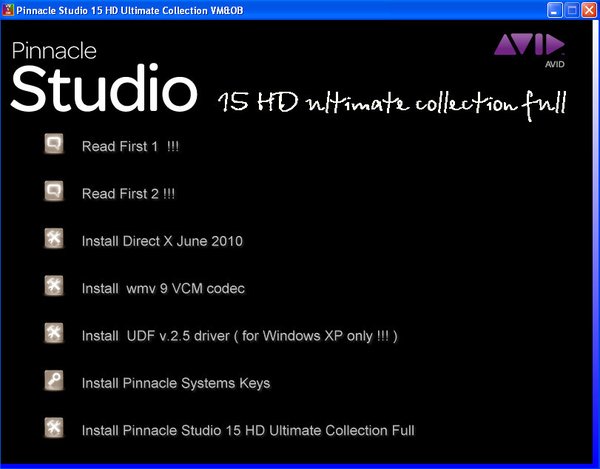Minimize the Pinnacle Studio installer window
This screenshot has height=469, width=600.
coord(554,10)
